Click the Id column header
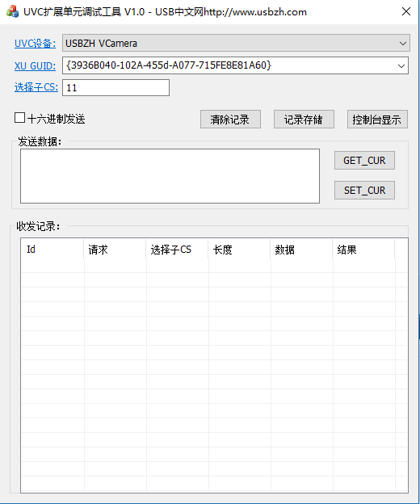The width and height of the screenshot is (420, 504). [x=52, y=249]
